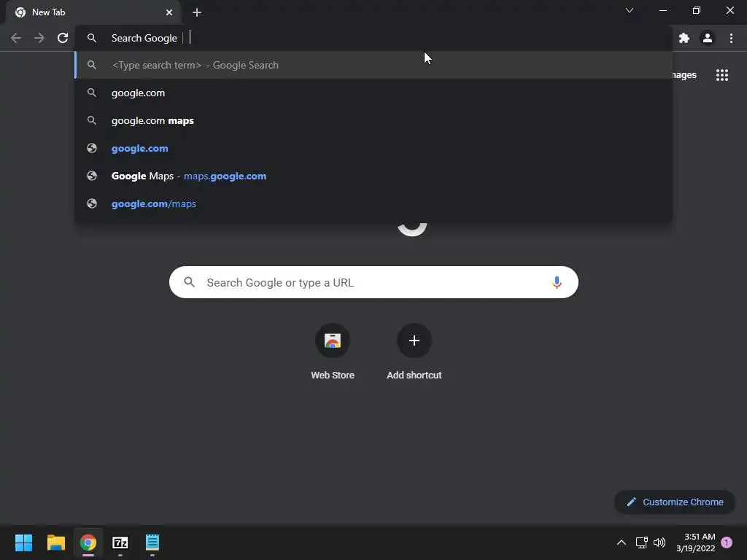This screenshot has width=747, height=560.
Task: Choose the plain google.com search suggestion
Action: click(374, 93)
